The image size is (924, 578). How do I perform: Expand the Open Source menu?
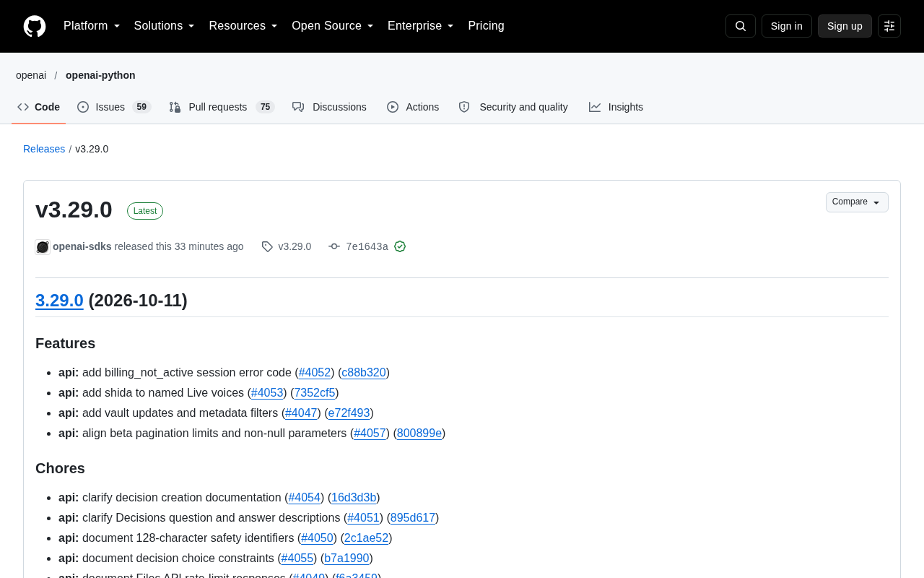[333, 26]
